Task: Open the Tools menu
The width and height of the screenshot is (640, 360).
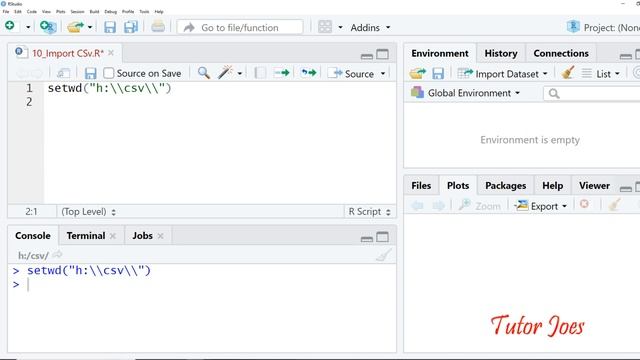Action: [x=144, y=11]
